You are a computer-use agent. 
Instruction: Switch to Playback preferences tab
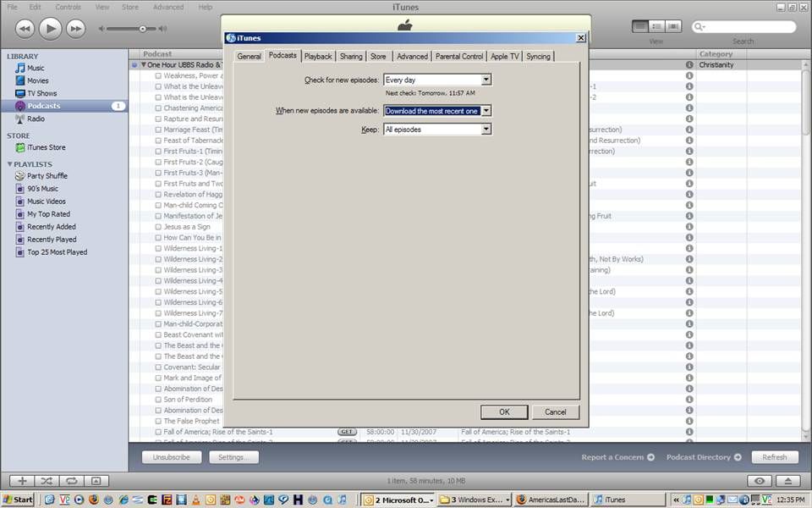coord(318,56)
